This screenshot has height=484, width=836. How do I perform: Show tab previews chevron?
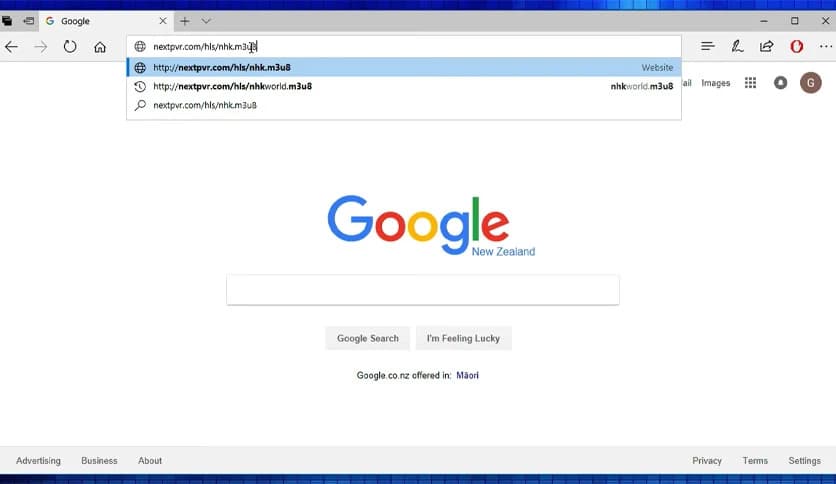tap(206, 21)
